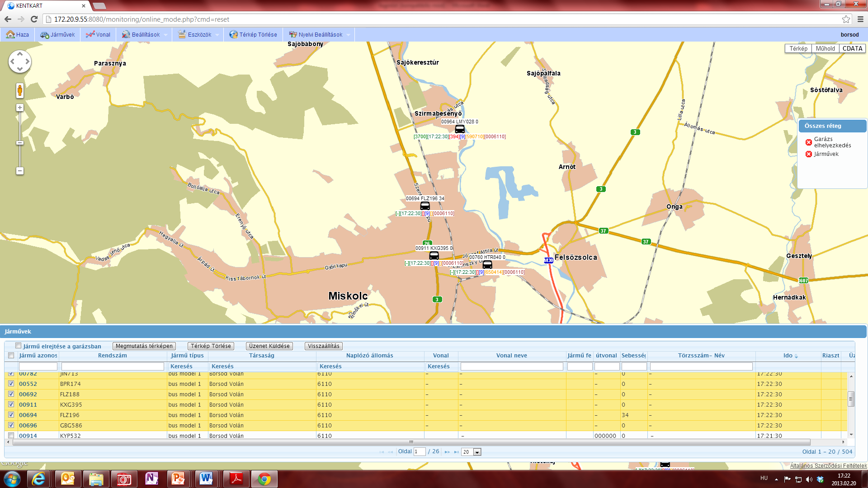Toggle select-all checkbox in table header

(11, 356)
